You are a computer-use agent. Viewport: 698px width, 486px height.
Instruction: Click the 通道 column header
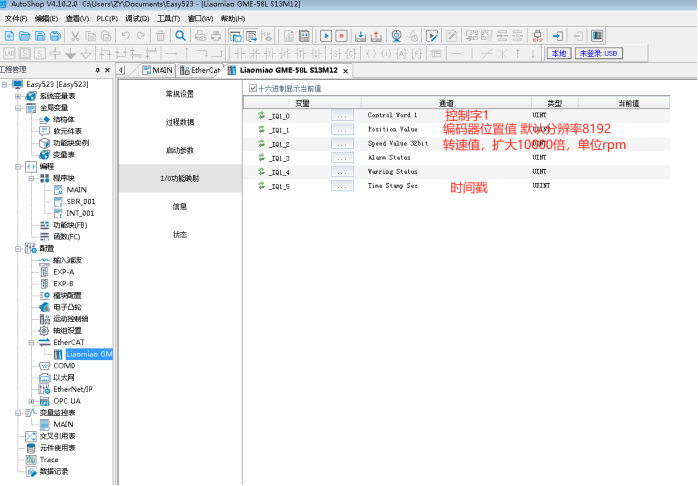[x=446, y=103]
